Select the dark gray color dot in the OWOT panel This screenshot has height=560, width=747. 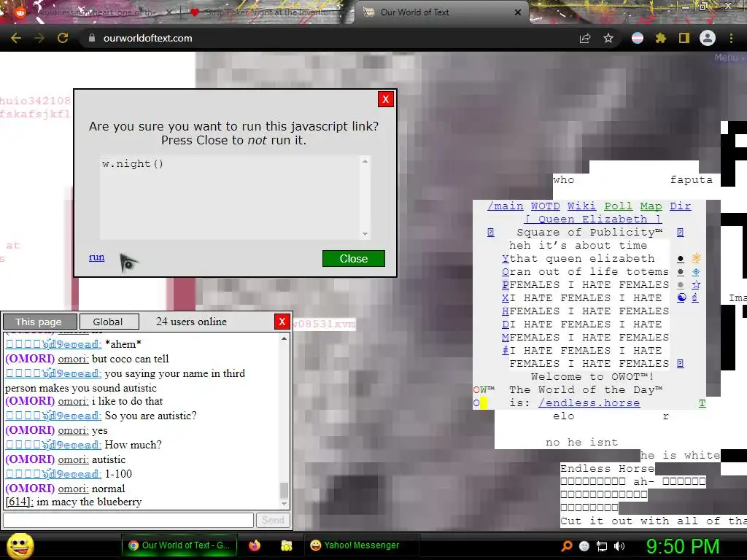pyautogui.click(x=681, y=272)
